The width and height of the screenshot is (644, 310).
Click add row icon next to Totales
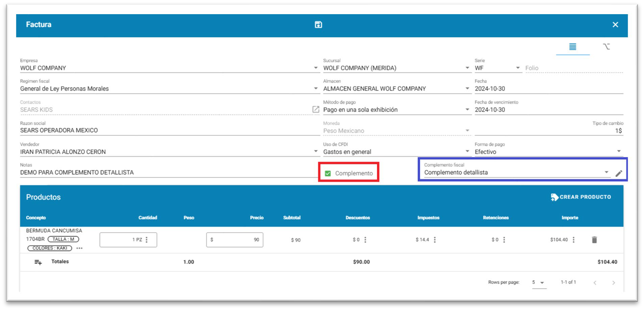coord(38,262)
